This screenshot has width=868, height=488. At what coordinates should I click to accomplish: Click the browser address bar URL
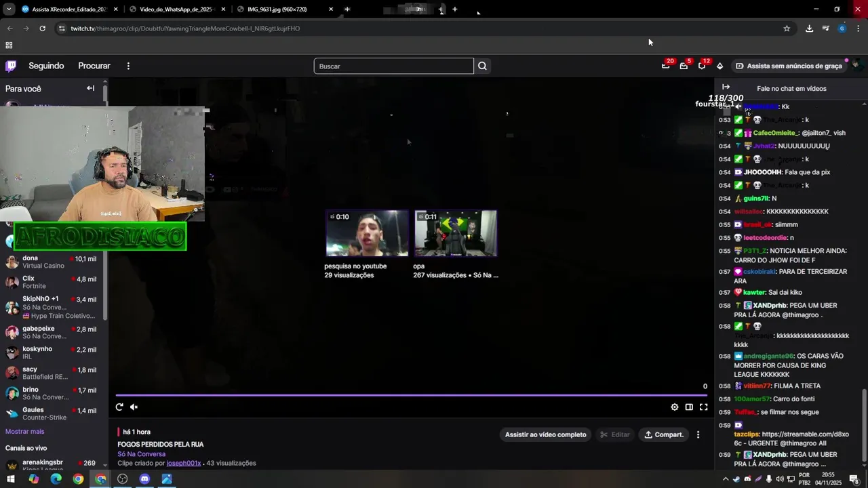[185, 28]
